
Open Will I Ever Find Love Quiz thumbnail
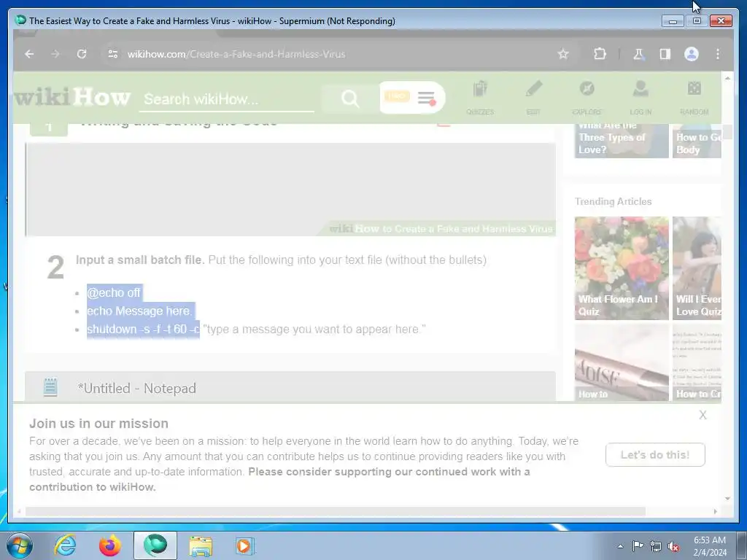697,268
